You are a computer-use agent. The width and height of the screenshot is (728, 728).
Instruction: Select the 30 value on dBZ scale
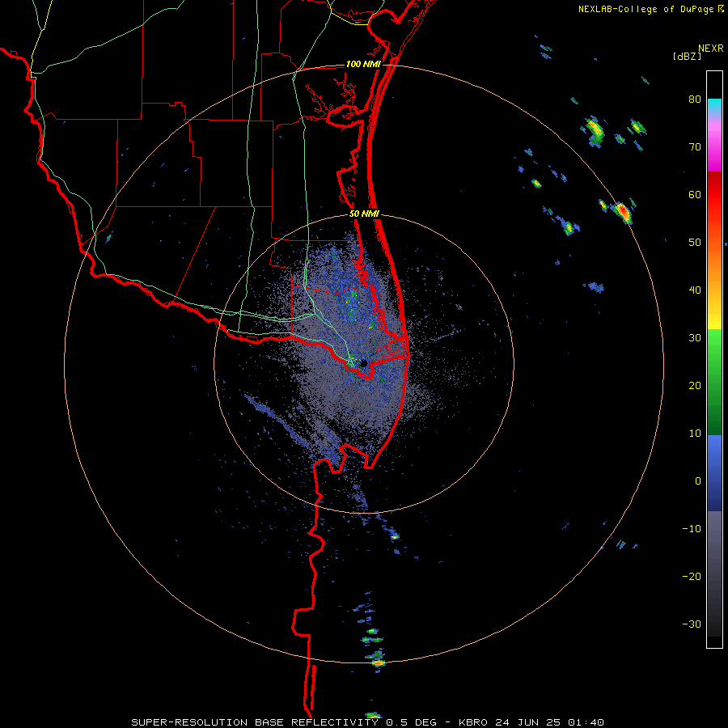695,338
